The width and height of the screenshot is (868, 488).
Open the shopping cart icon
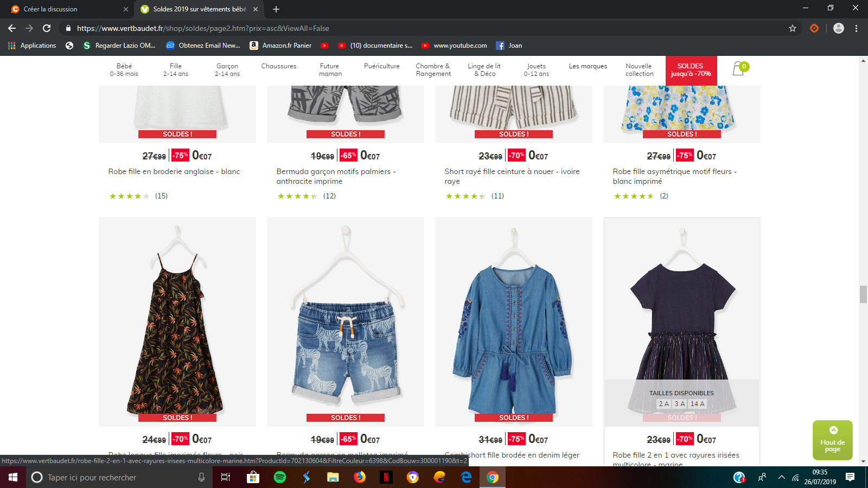tap(738, 69)
